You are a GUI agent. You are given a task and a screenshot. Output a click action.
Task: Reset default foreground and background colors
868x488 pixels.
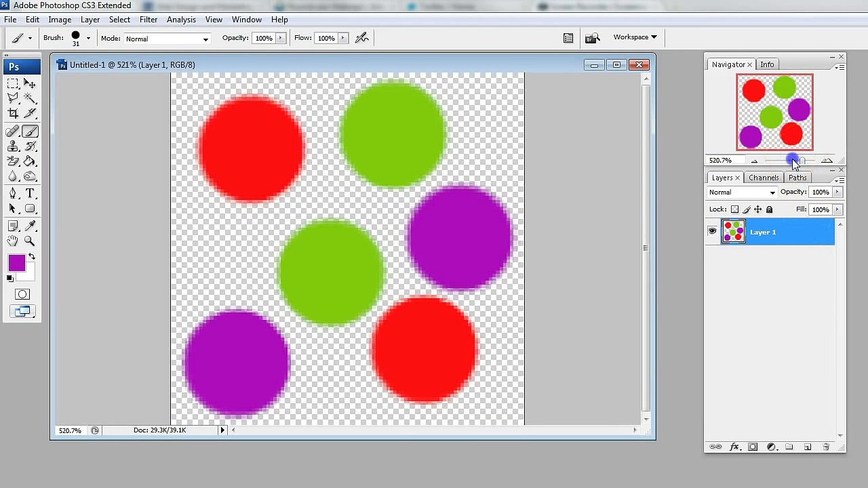tap(10, 279)
